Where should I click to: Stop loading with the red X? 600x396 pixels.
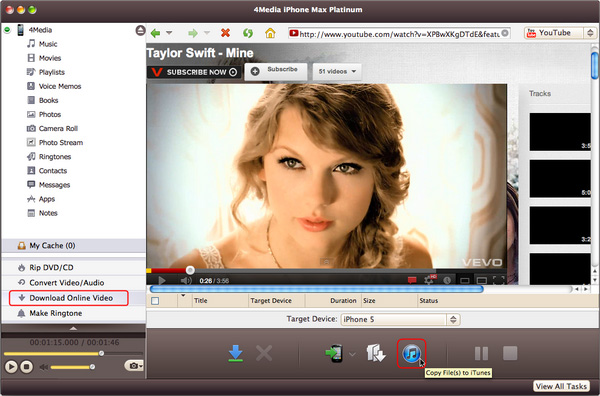click(x=225, y=33)
